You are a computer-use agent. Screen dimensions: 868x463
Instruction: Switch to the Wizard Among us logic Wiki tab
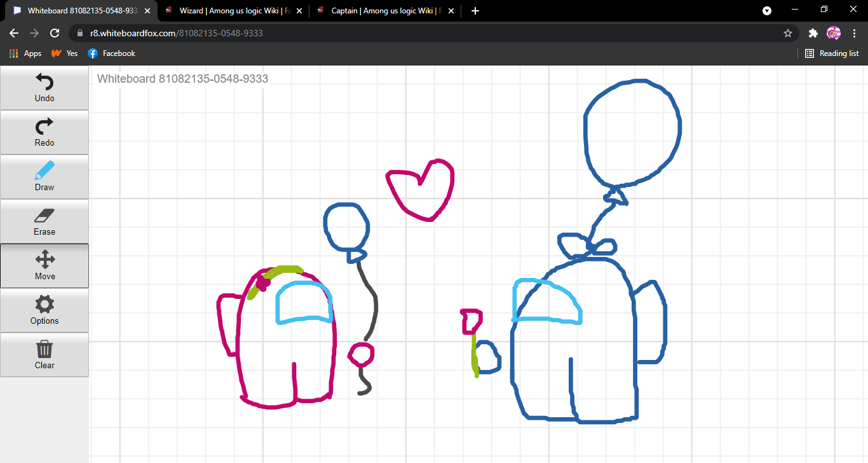click(x=232, y=11)
